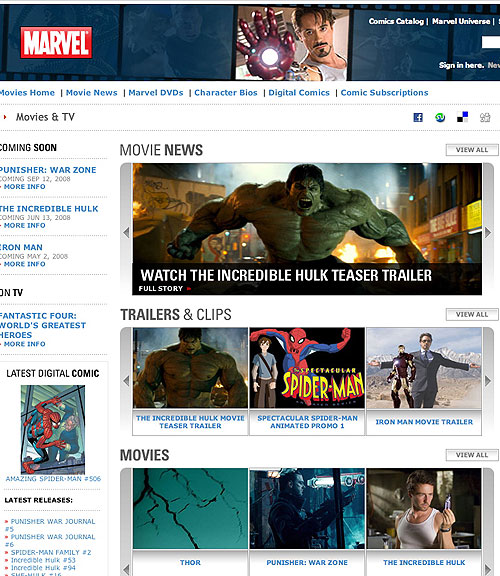Open Marvel DVDs nav item
The height and width of the screenshot is (576, 500).
coord(156,93)
